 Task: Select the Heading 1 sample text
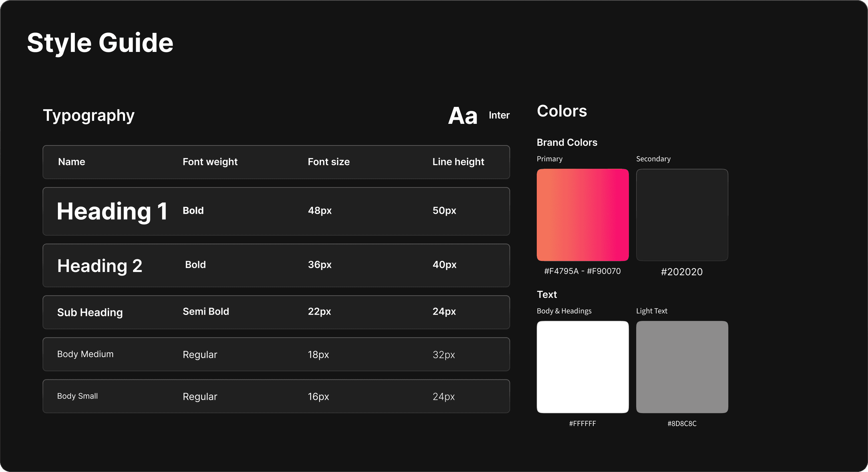pos(112,211)
